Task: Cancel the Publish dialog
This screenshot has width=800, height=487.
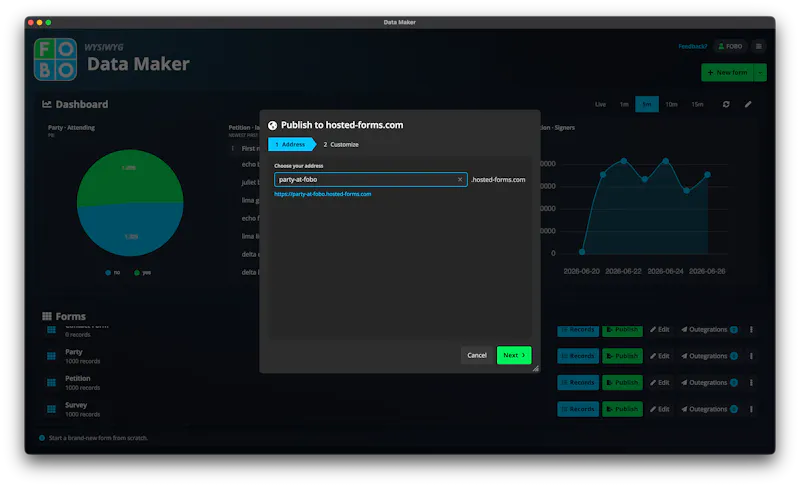Action: (477, 355)
